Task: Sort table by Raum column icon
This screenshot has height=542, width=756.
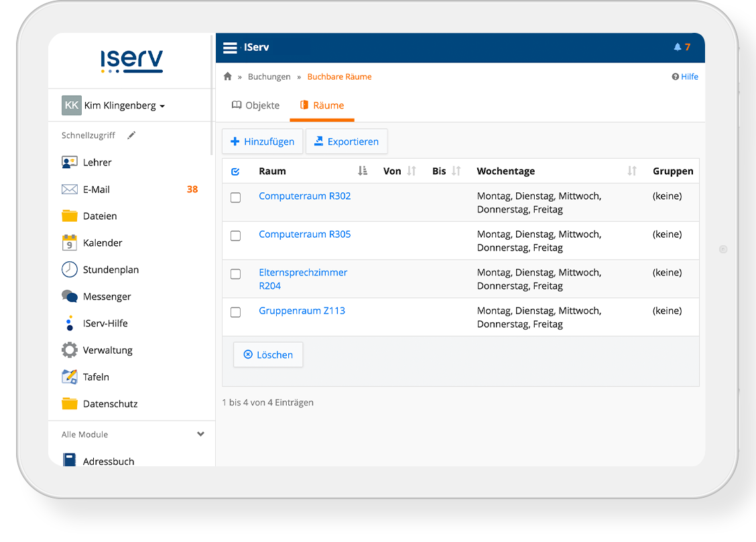Action: (x=363, y=171)
